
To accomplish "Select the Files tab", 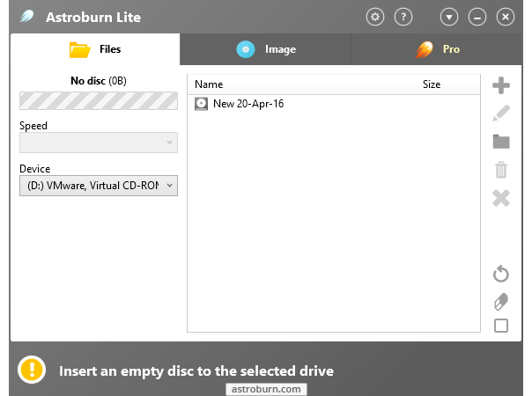I will (x=95, y=49).
